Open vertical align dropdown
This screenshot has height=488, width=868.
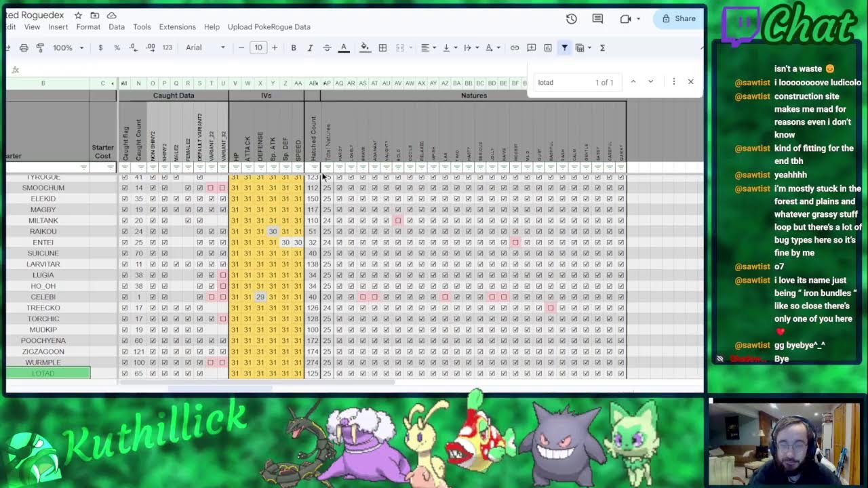(x=450, y=47)
